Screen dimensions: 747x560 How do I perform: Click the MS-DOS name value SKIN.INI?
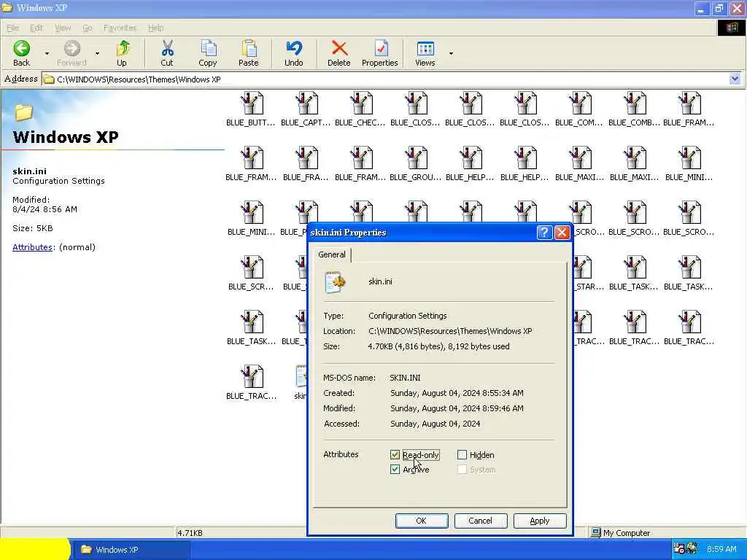coord(405,378)
